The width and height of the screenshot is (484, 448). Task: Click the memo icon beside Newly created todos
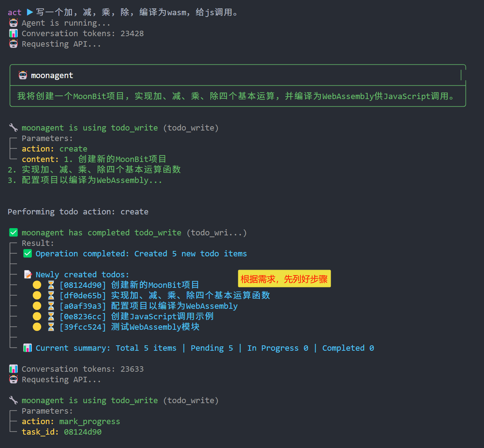[28, 274]
